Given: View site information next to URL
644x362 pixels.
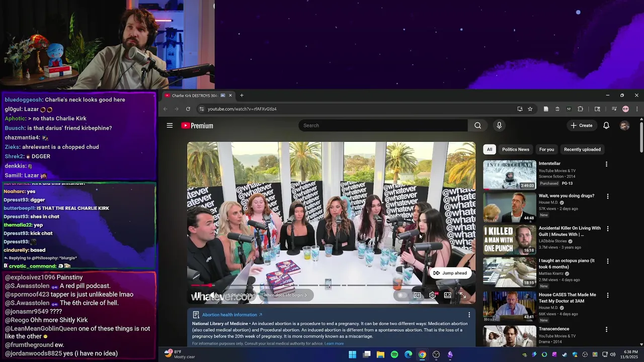Looking at the screenshot, I should tap(201, 109).
